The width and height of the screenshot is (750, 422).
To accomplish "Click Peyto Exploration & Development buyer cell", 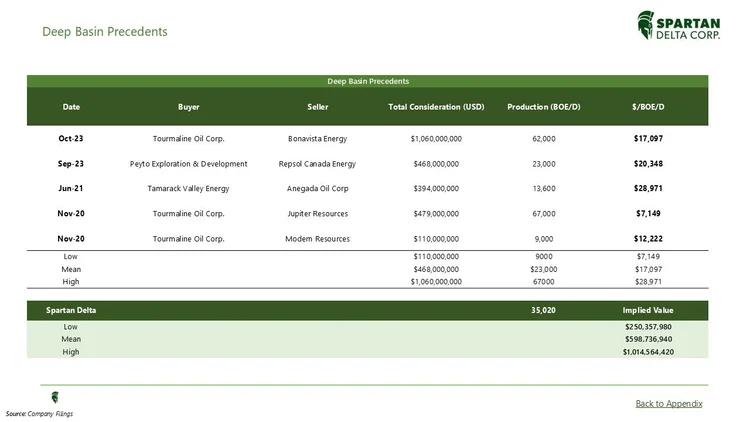I will click(x=188, y=164).
